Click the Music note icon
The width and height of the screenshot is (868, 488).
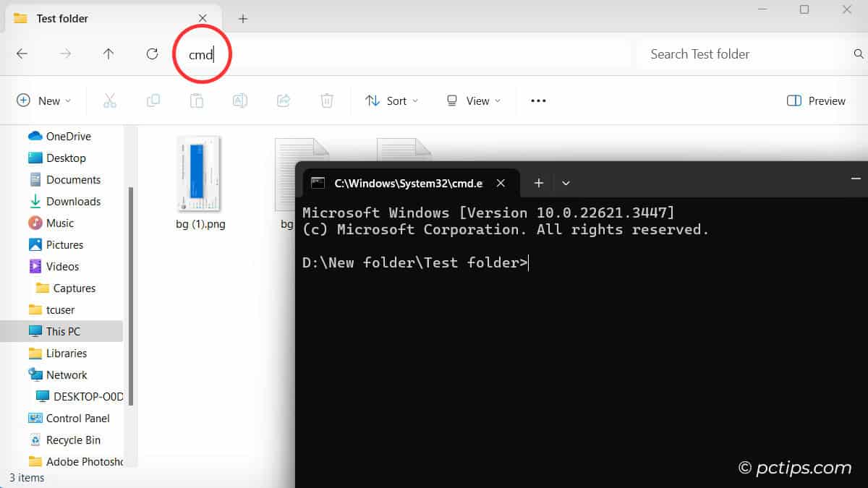point(35,223)
